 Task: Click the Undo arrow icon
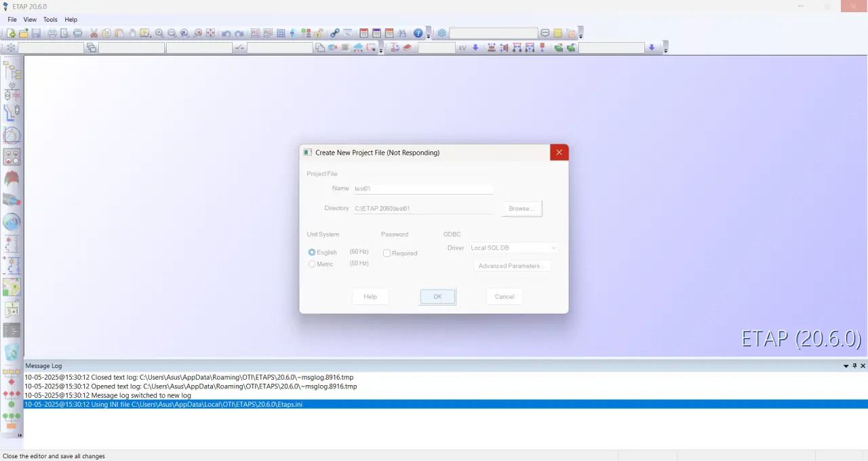(226, 33)
